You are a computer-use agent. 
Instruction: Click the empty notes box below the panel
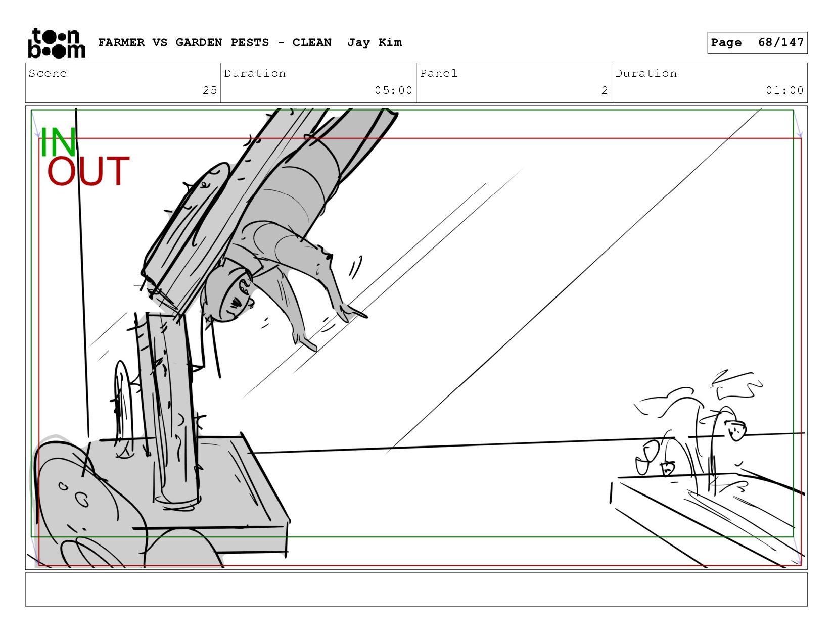[416, 589]
